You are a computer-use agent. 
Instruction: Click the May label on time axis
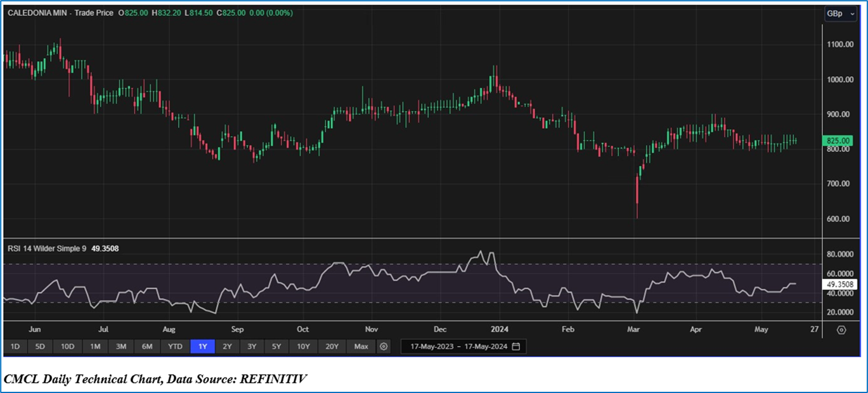click(x=761, y=329)
